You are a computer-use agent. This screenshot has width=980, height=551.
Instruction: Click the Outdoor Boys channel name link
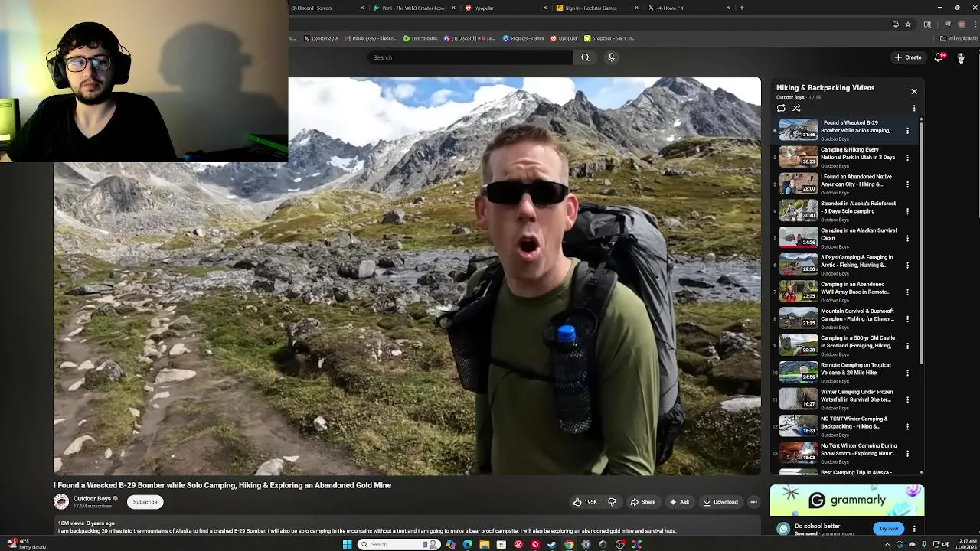92,499
